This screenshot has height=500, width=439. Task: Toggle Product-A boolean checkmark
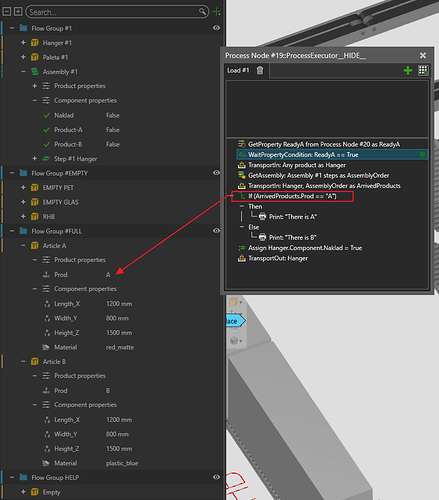click(47, 130)
